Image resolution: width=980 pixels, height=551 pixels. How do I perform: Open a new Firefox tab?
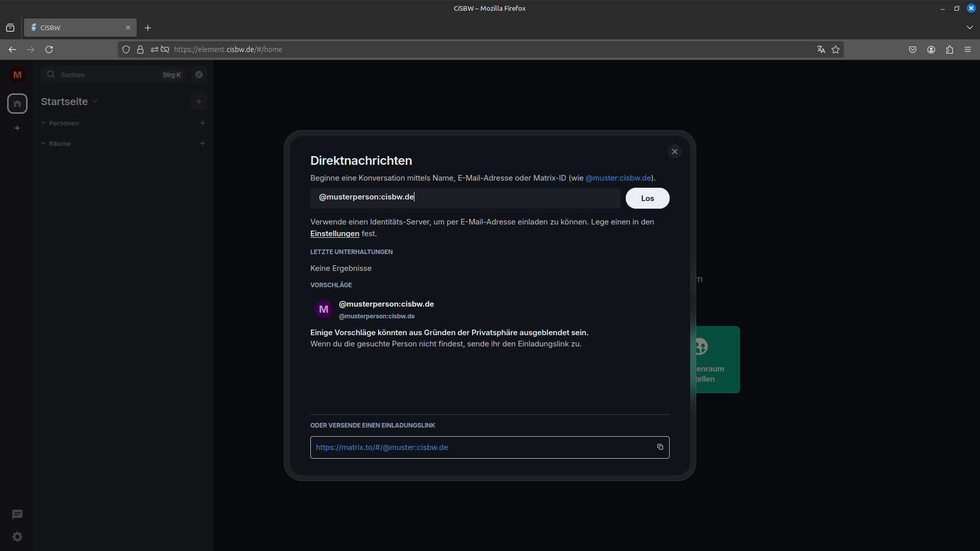coord(148,28)
